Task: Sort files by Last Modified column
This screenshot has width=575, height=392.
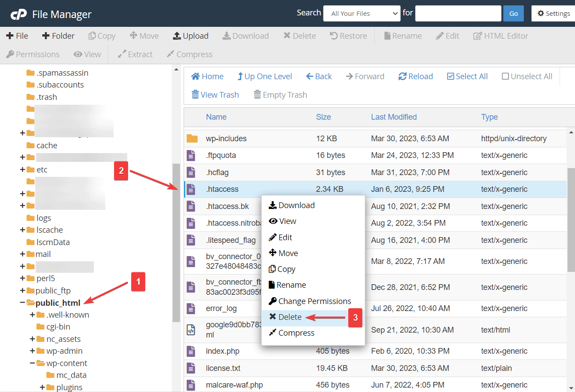Action: pos(394,117)
